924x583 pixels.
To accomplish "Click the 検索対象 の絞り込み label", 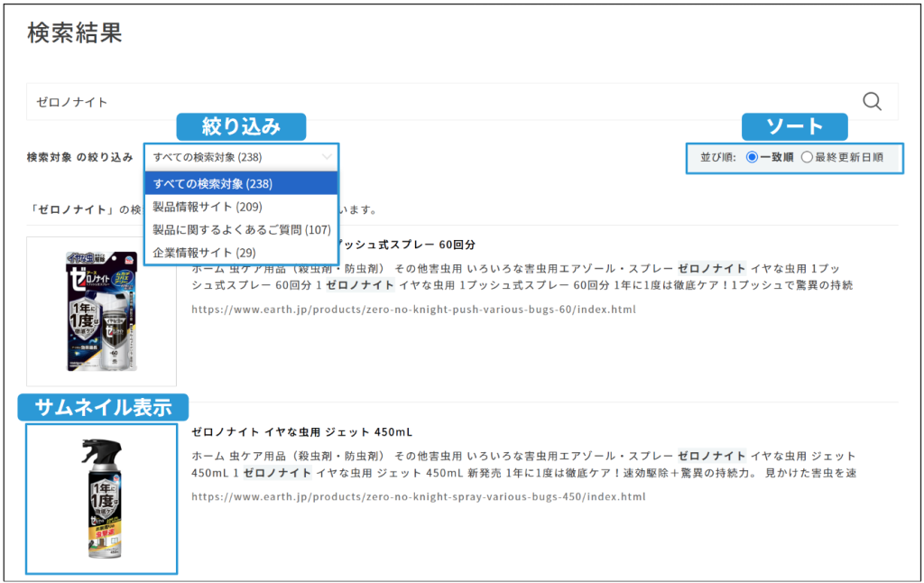I will point(79,157).
